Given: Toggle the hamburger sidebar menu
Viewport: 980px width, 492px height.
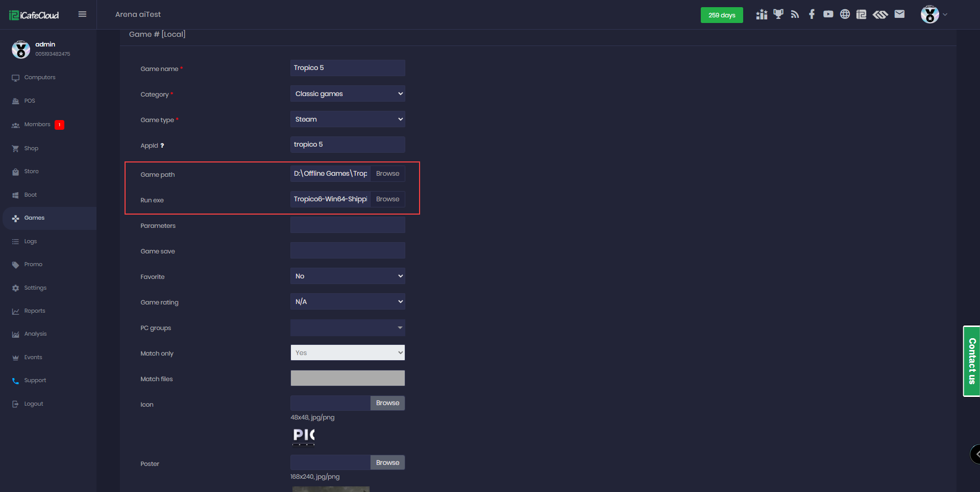Looking at the screenshot, I should 82,14.
